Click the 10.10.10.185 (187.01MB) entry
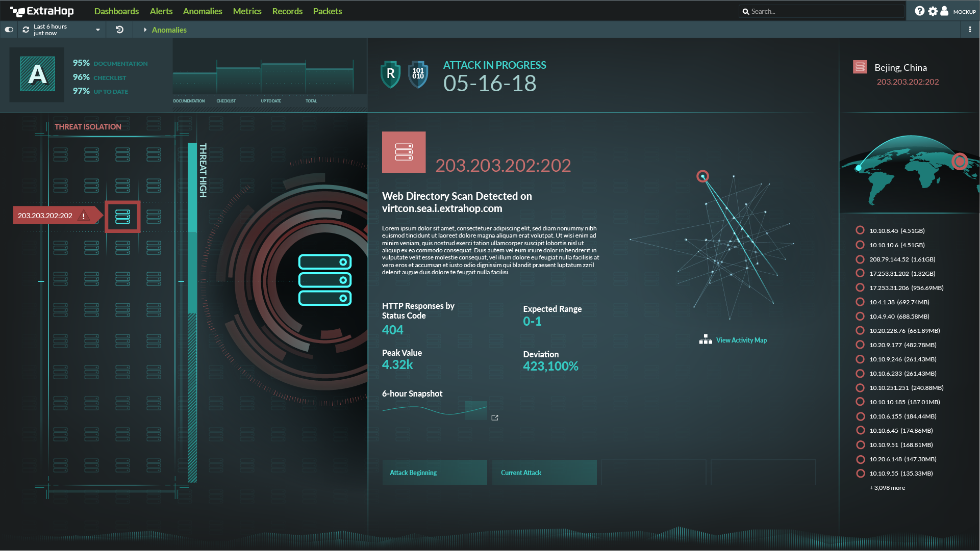Screen dimensions: 980x551 click(904, 402)
